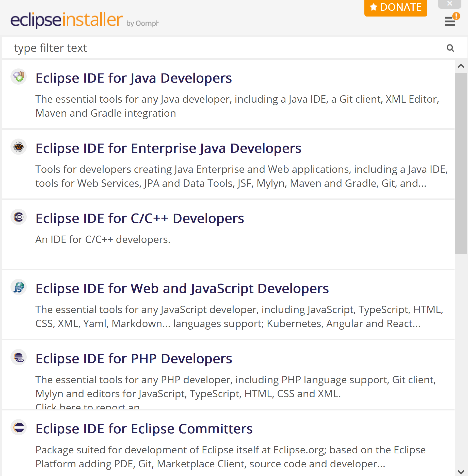Image resolution: width=468 pixels, height=476 pixels.
Task: Click the C/C++ Developers package icon
Action: coord(19,217)
